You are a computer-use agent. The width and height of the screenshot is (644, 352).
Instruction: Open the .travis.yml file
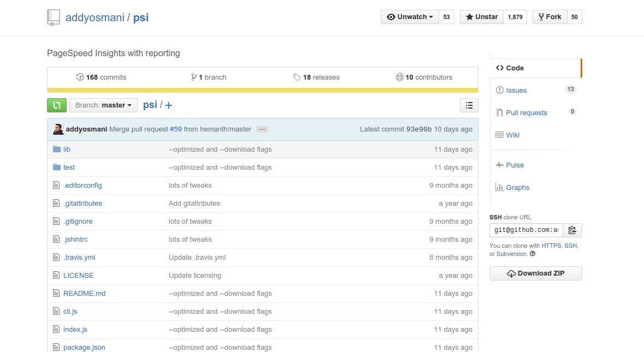point(79,258)
